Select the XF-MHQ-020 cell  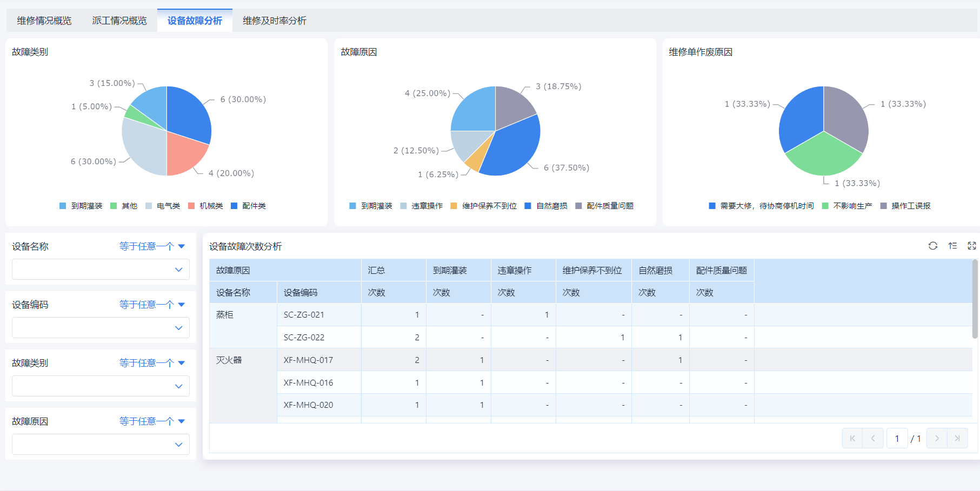pyautogui.click(x=319, y=405)
